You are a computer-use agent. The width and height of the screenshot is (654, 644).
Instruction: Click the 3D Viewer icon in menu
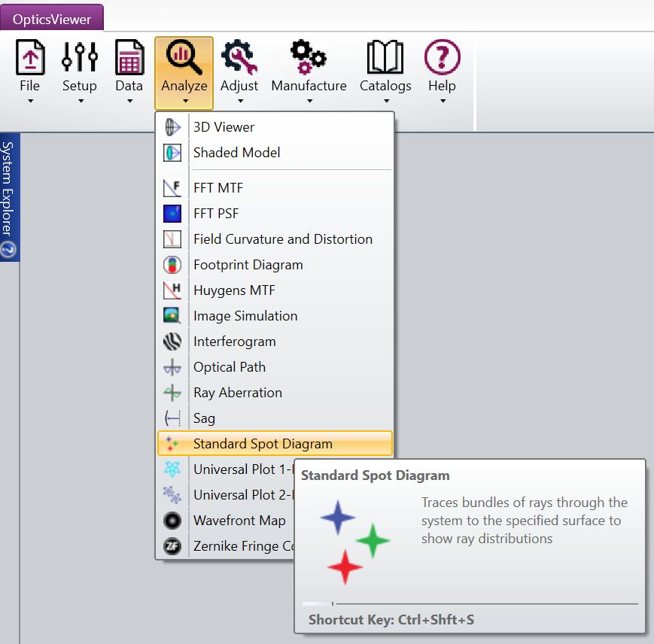(172, 127)
